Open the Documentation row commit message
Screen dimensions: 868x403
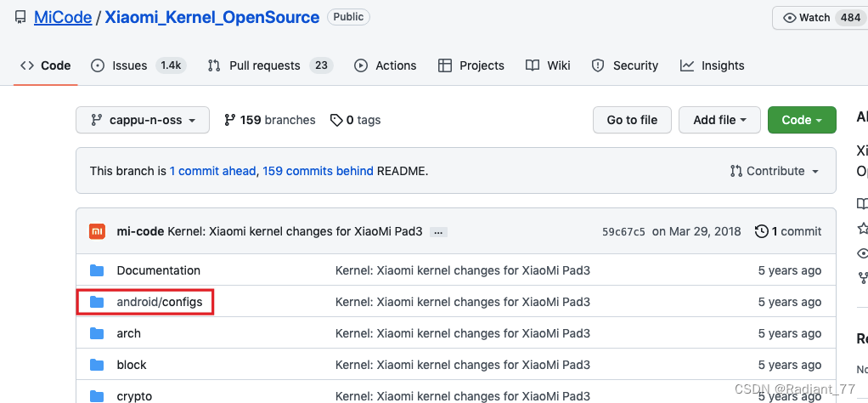tap(463, 270)
